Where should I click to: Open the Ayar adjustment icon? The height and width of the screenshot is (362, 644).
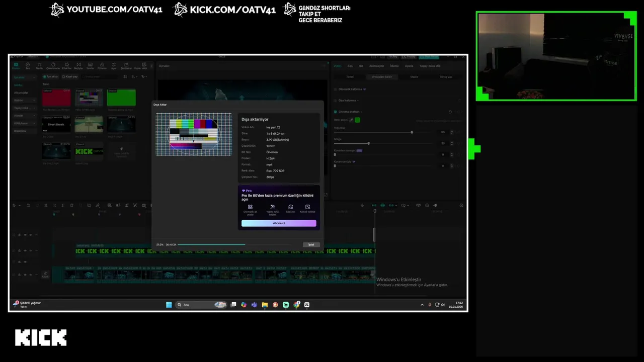[114, 66]
